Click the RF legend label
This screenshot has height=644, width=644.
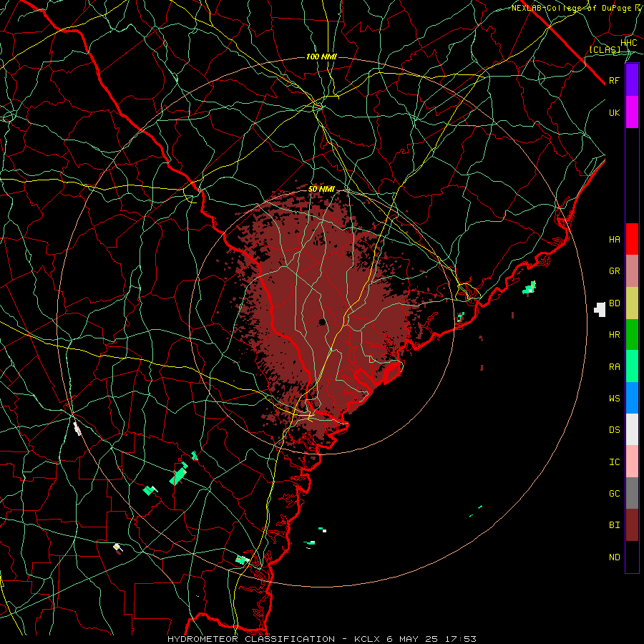click(x=614, y=81)
